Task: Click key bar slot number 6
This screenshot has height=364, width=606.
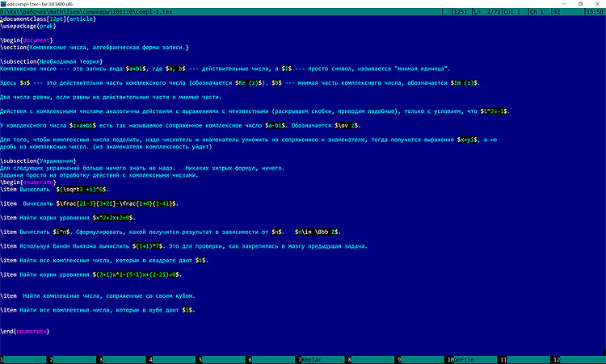Action: pos(275,359)
